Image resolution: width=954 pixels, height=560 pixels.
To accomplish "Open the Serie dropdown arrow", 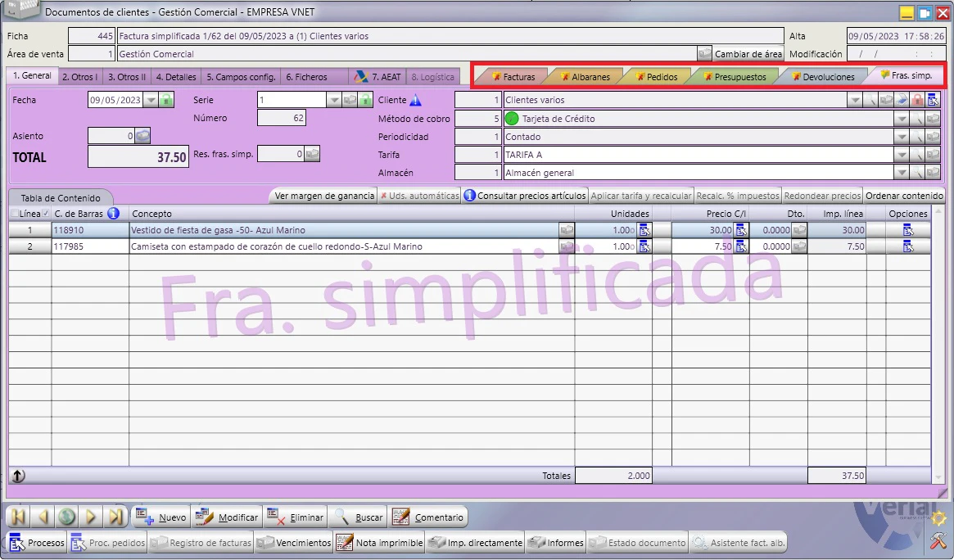I will click(333, 100).
